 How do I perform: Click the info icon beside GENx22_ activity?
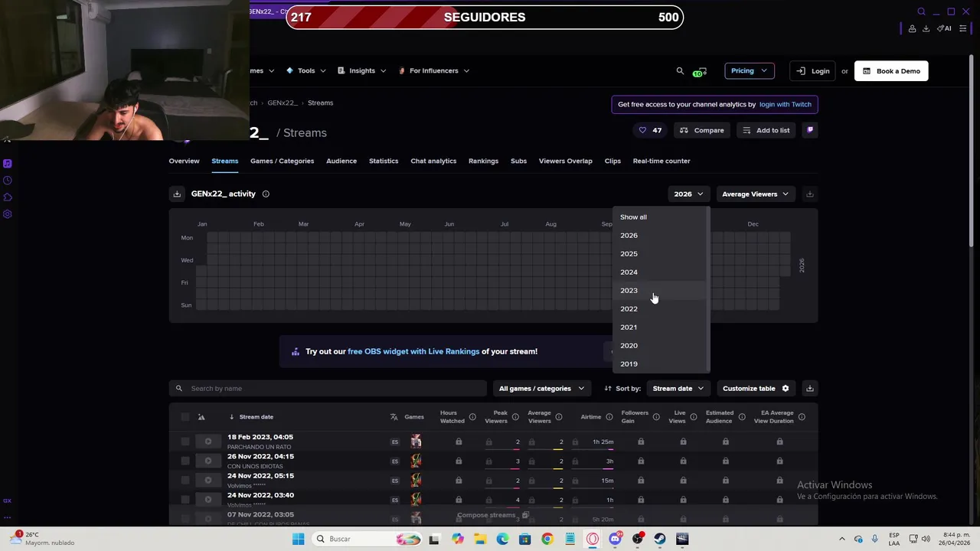266,194
